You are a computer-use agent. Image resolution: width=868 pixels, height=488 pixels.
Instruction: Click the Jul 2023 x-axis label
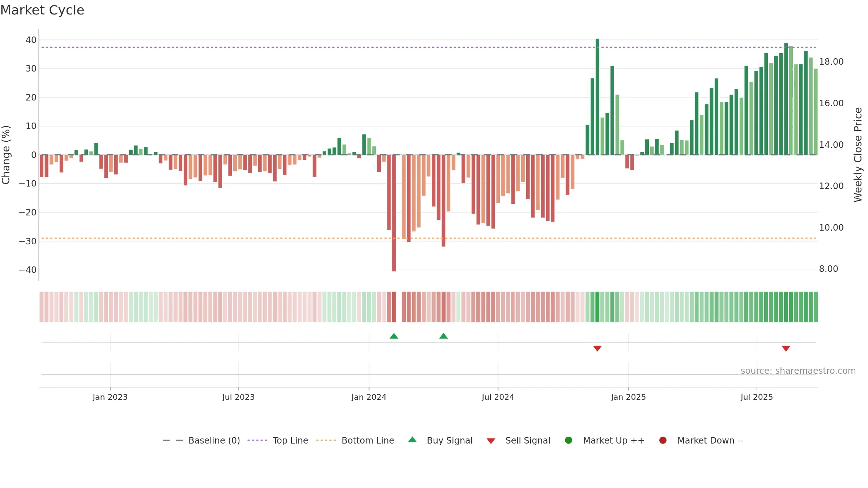(x=238, y=397)
